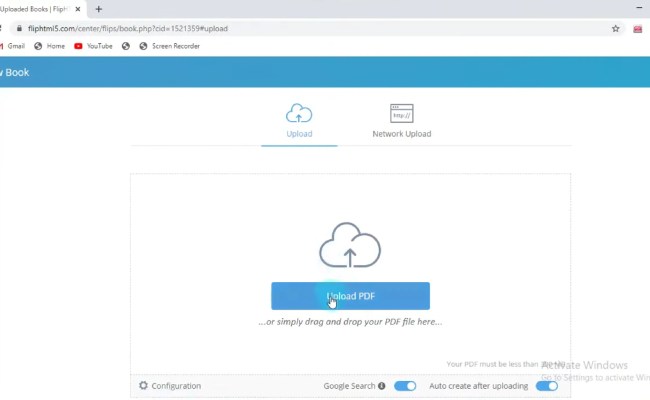The image size is (650, 400).
Task: Click the Configuration label text
Action: pyautogui.click(x=176, y=386)
